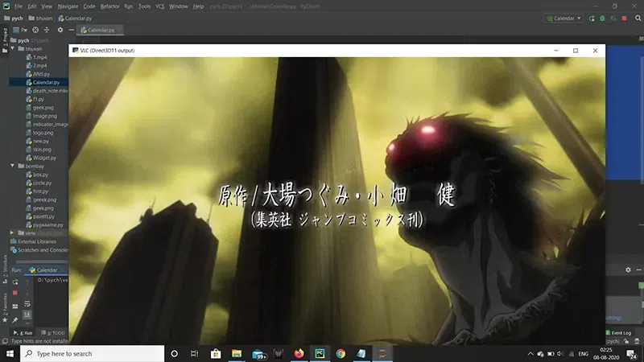Open the Refactor menu
The height and width of the screenshot is (362, 644).
pos(109,6)
